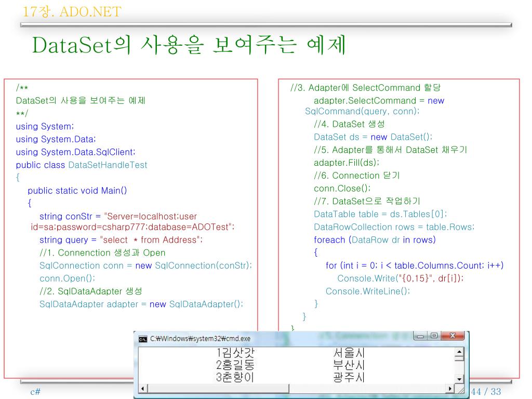
Task: Click the 'foreach (DataRow dr in rows)' line
Action: 375,240
